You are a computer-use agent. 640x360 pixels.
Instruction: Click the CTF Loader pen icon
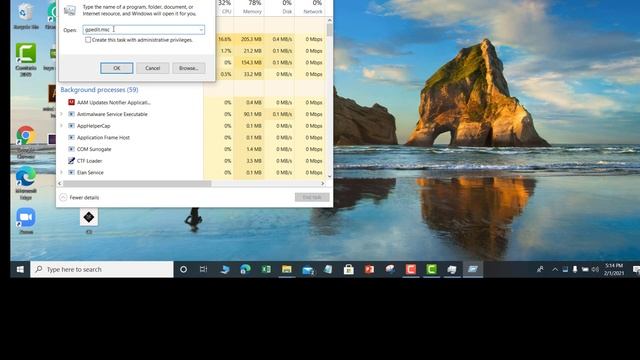click(71, 161)
